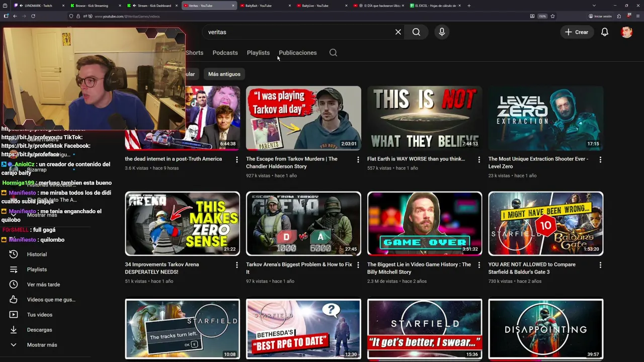This screenshot has width=644, height=362.
Task: Play 'Bethesda's Best RPG To Date' thumbnail
Action: tap(303, 329)
